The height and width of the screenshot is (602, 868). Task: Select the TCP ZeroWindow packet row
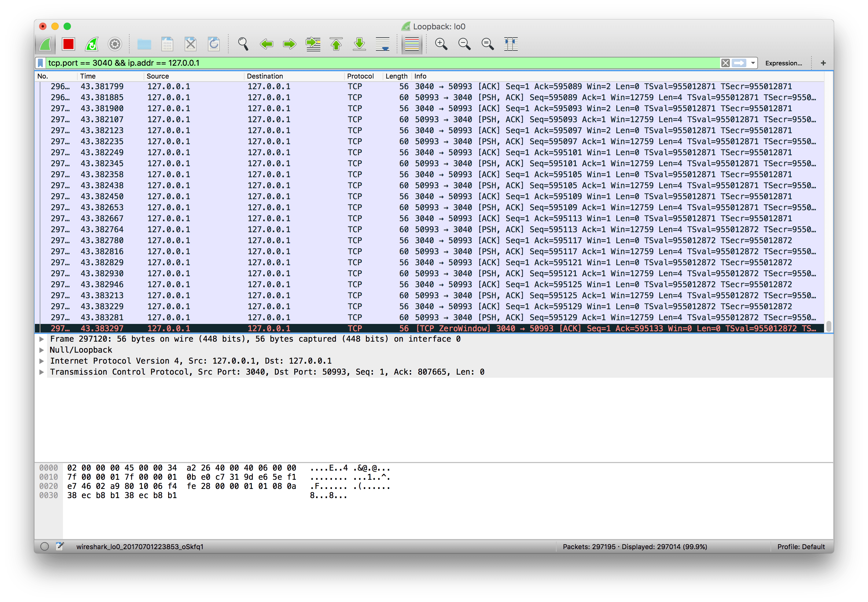coord(429,328)
